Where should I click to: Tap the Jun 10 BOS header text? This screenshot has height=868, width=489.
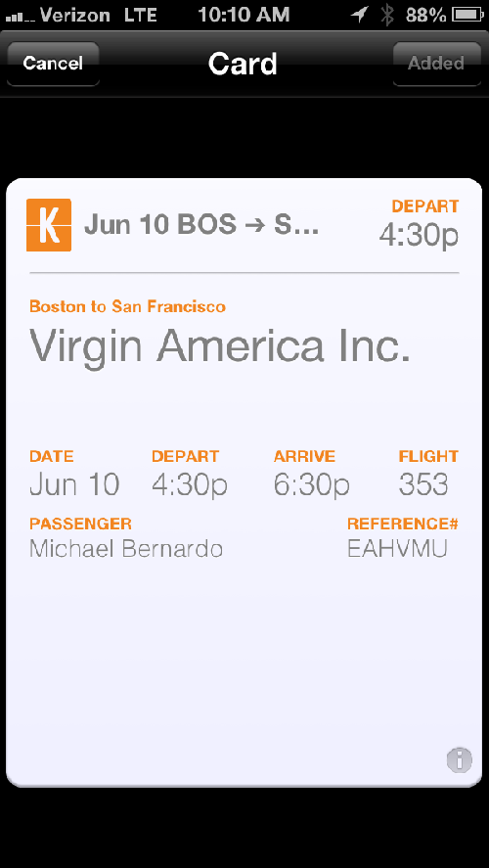point(201,225)
